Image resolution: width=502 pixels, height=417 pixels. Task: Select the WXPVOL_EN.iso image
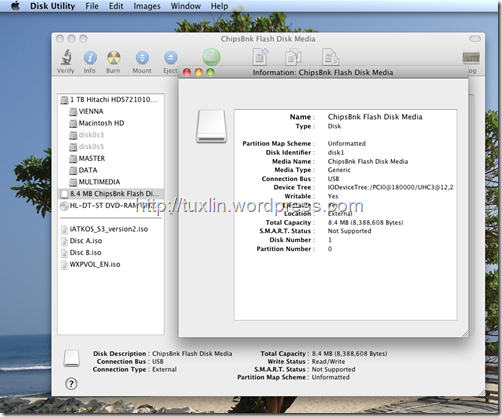pos(111,264)
